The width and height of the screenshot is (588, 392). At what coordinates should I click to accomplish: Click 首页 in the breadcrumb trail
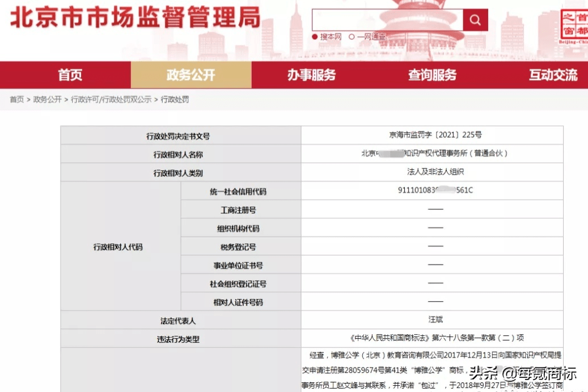(16, 99)
